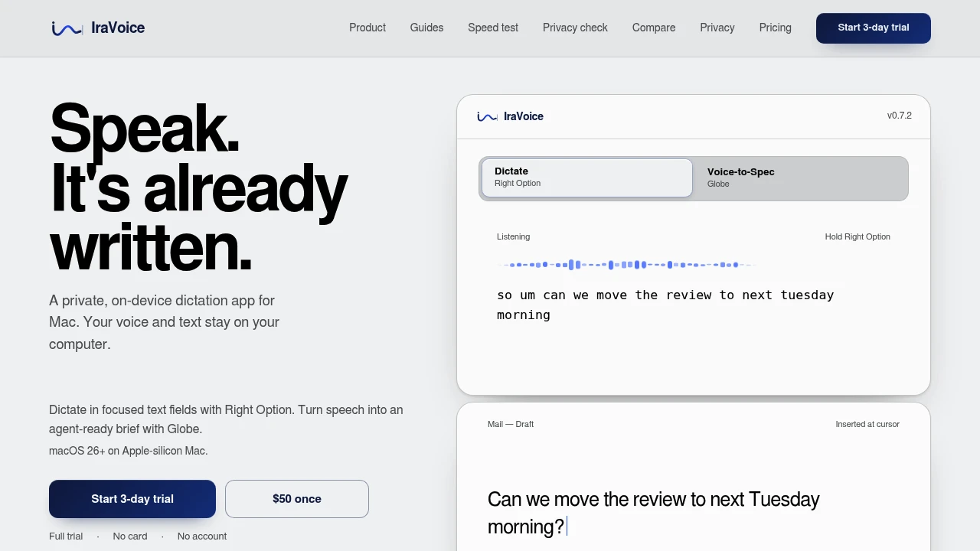Click the IraVoice wave logo icon in header
The image size is (980, 551).
pos(67,28)
